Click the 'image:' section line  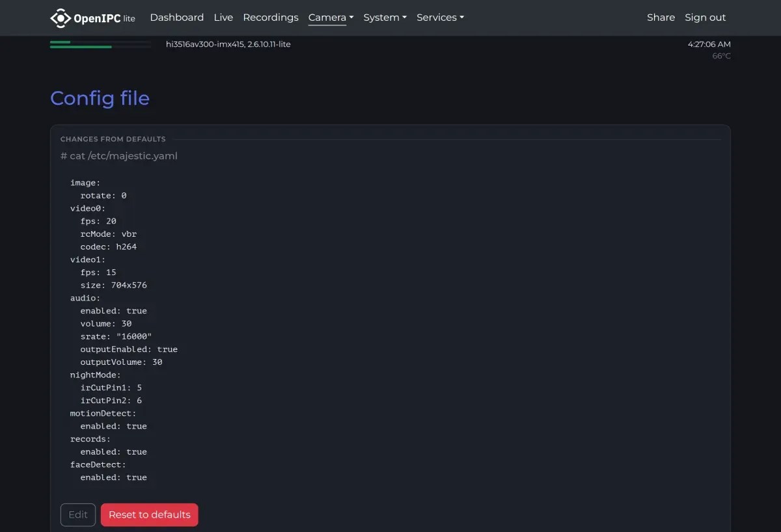[85, 183]
